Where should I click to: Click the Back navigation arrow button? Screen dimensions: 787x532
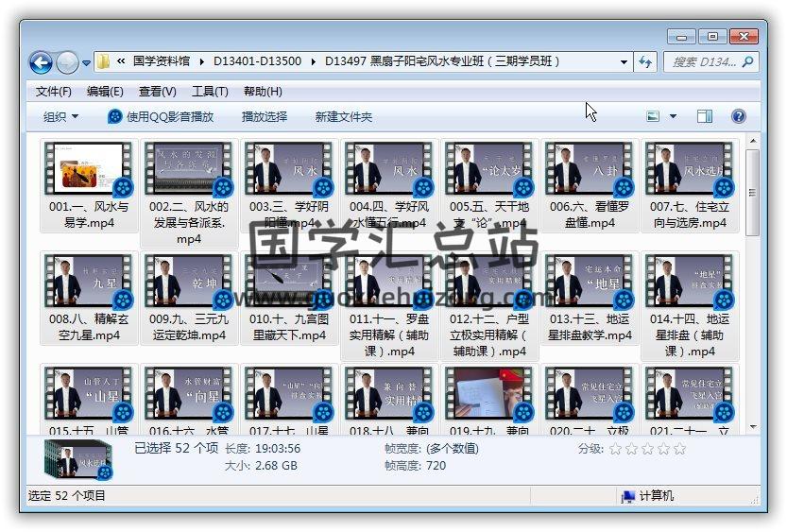[41, 62]
